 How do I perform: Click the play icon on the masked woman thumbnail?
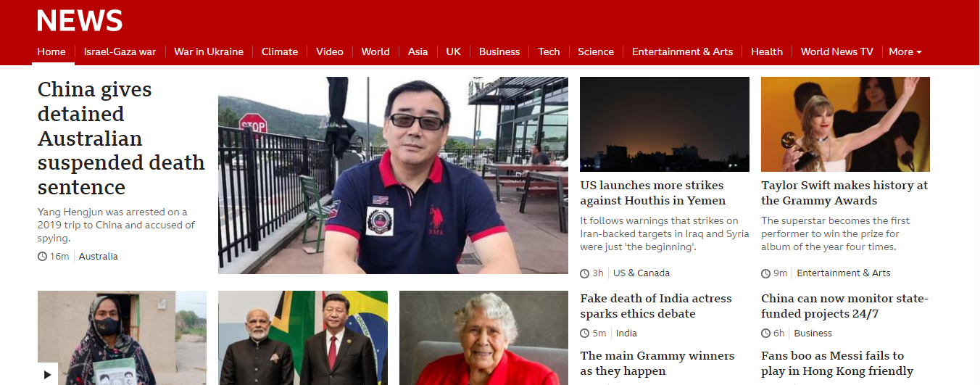pos(48,374)
